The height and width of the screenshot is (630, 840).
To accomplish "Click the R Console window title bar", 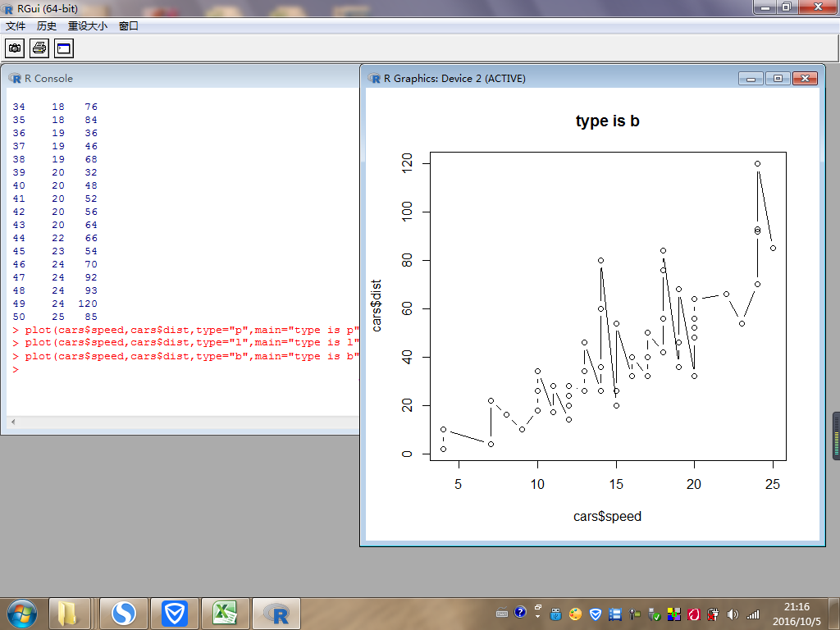I will point(182,78).
